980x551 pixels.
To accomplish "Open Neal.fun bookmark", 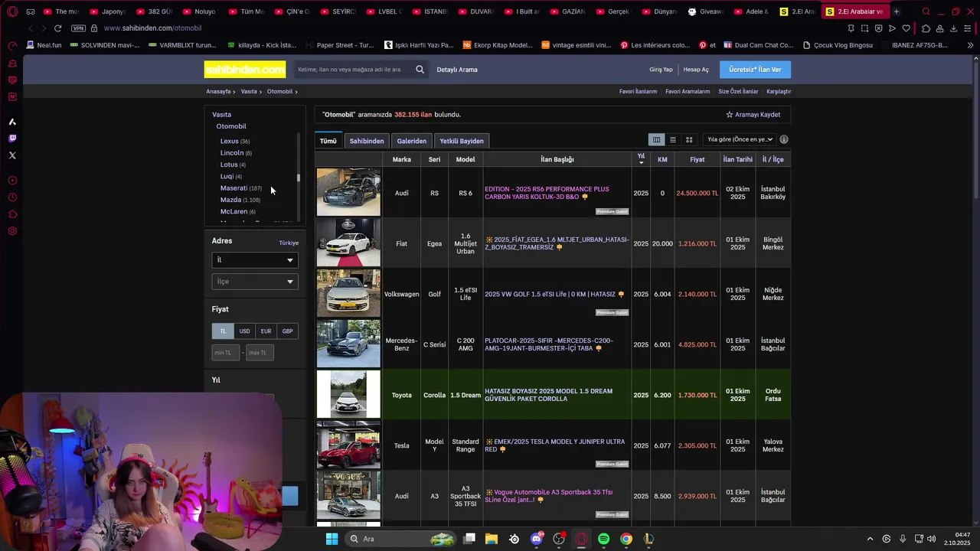I will [x=44, y=45].
